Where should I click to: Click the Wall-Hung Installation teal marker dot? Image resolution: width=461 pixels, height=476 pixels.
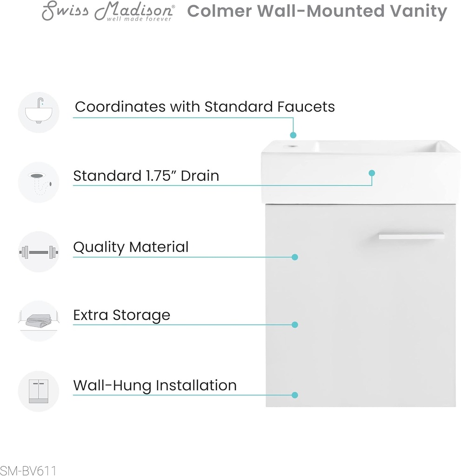coord(294,395)
